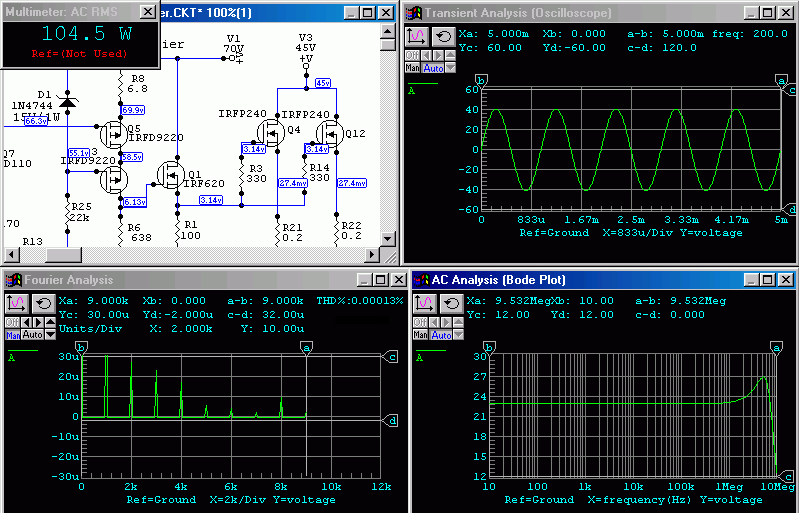The height and width of the screenshot is (513, 799).
Task: Click the waveform setup icon in Fourier Analysis
Action: pos(16,303)
